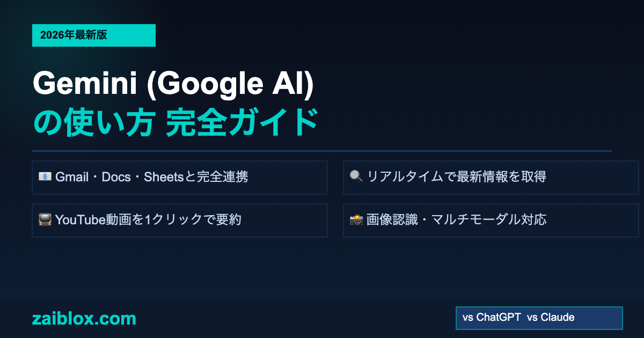Image resolution: width=644 pixels, height=338 pixels.
Task: Select the Gmail・Docs・Sheetsと完全連携 feature box
Action: coord(180,178)
